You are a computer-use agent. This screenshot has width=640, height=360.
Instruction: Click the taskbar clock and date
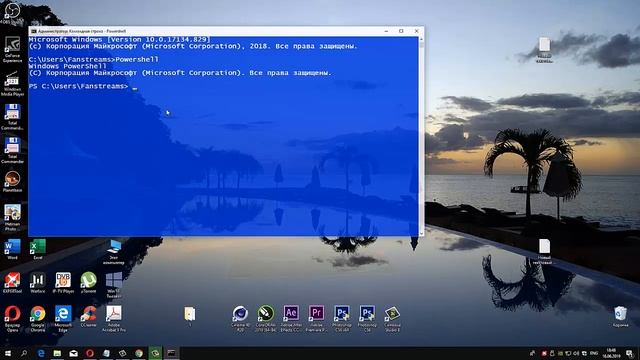611,353
